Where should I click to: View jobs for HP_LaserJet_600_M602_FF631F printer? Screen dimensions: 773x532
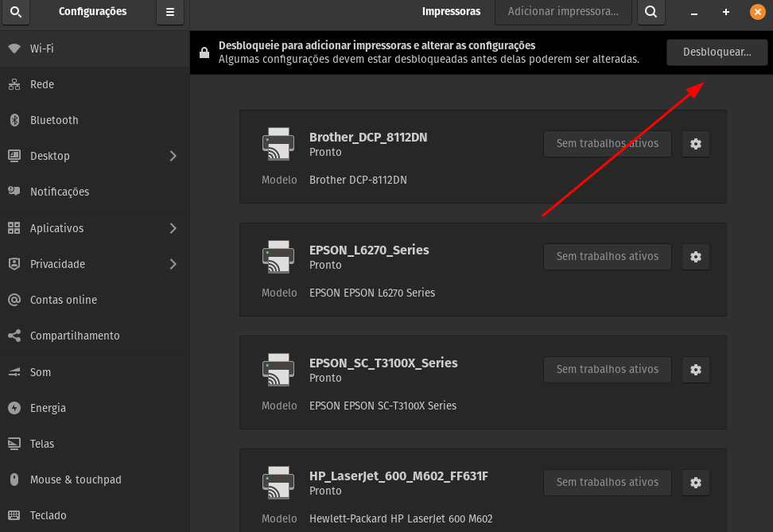coord(608,483)
